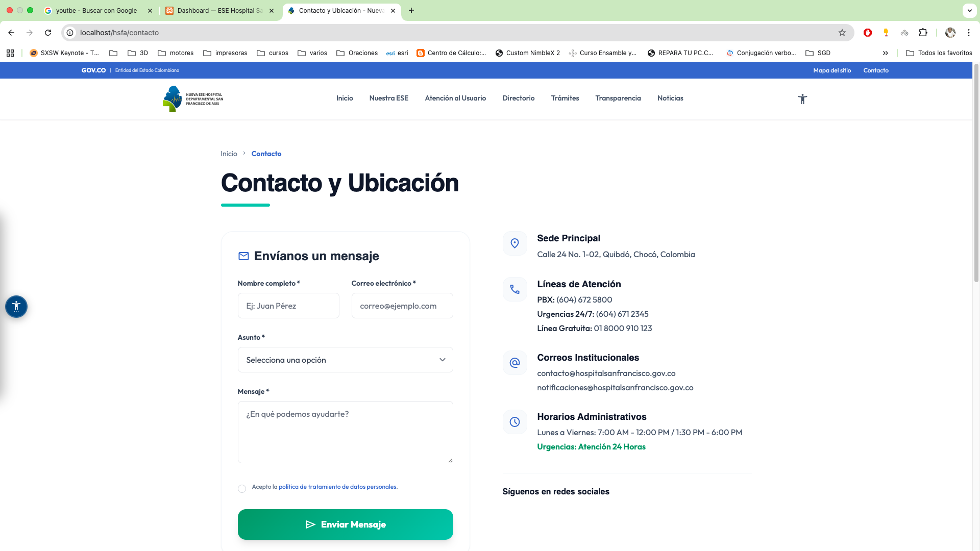The width and height of the screenshot is (980, 551).
Task: Reload the page with the browser refresh icon
Action: coord(48,33)
